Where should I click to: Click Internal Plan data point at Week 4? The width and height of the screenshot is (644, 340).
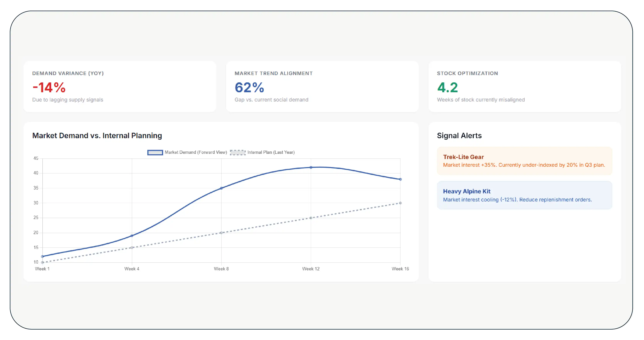point(132,248)
